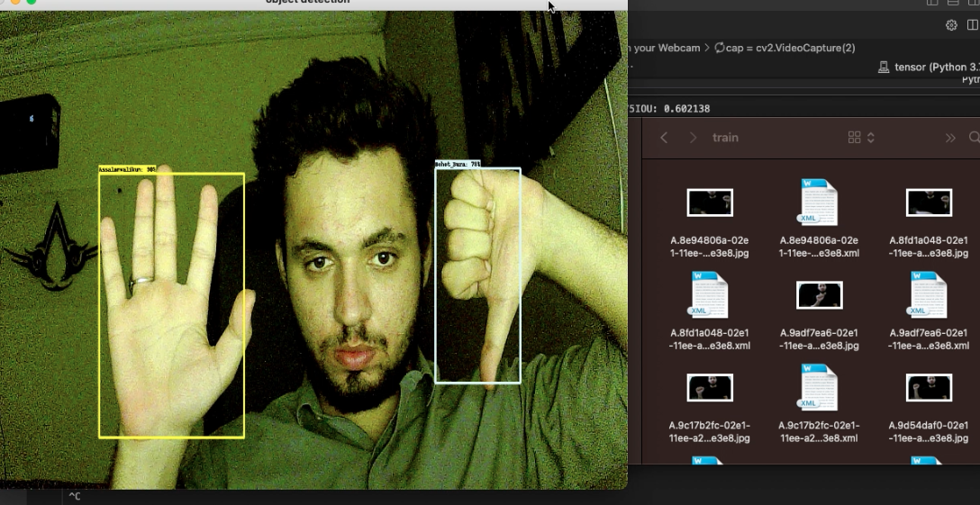This screenshot has height=505, width=980.
Task: Select the A.9d54daf0 jpg thumbnail
Action: pyautogui.click(x=929, y=388)
